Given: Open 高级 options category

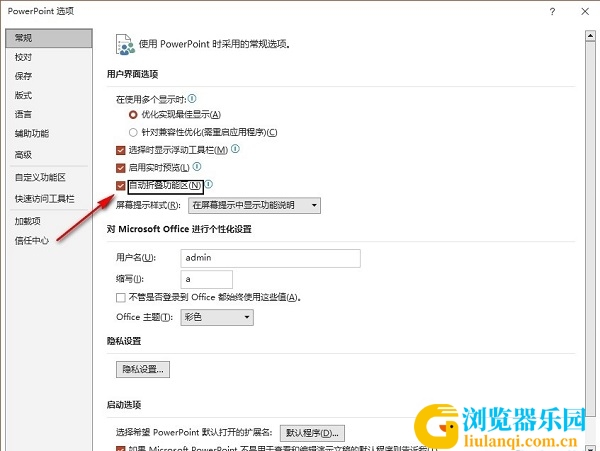Looking at the screenshot, I should (x=49, y=155).
